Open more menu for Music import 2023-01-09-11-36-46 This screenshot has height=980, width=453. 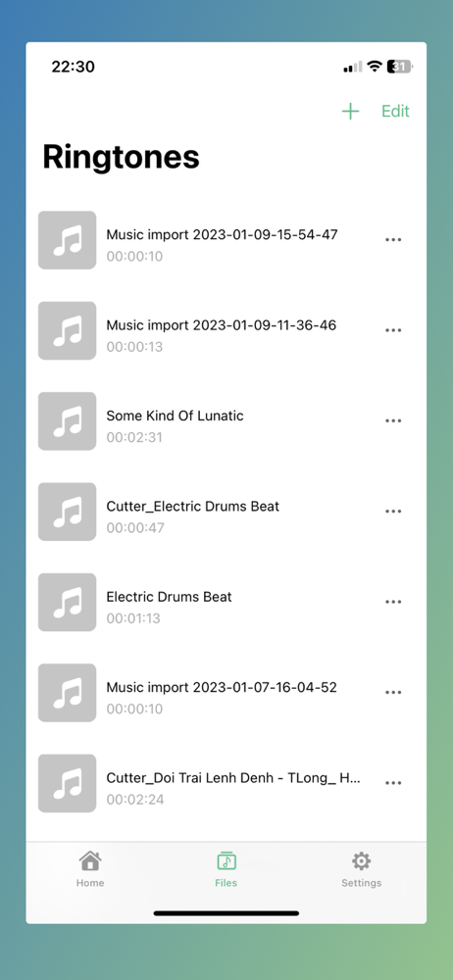(x=393, y=330)
